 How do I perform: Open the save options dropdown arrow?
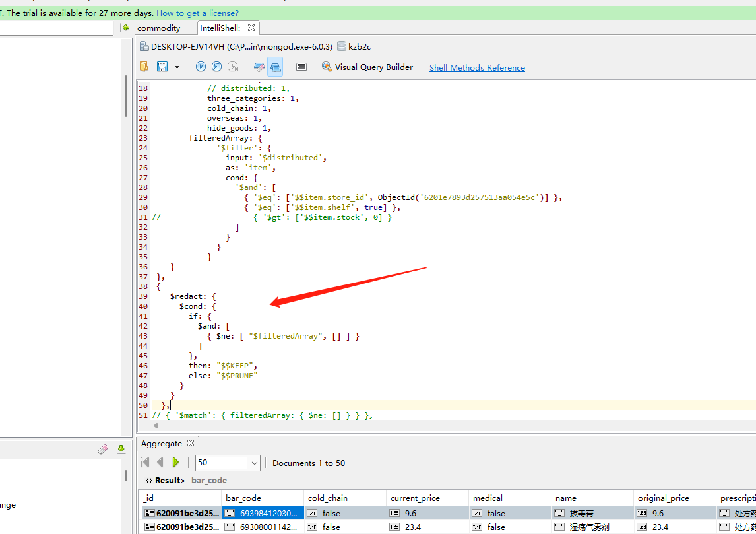[x=177, y=67]
